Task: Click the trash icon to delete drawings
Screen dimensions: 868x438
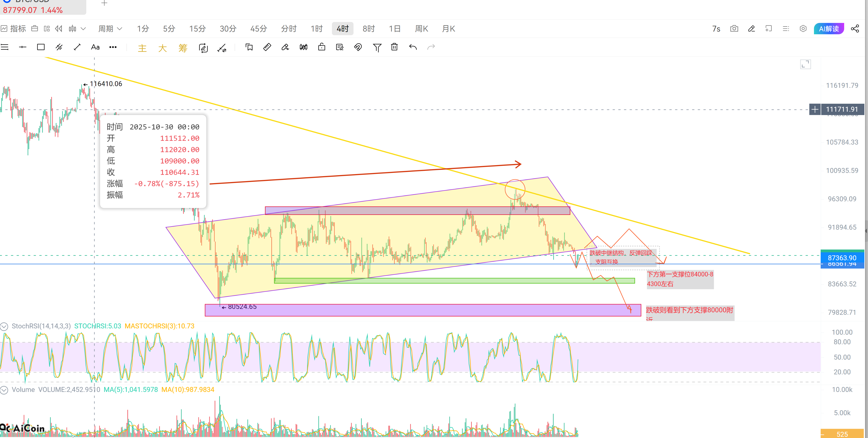Action: tap(394, 47)
